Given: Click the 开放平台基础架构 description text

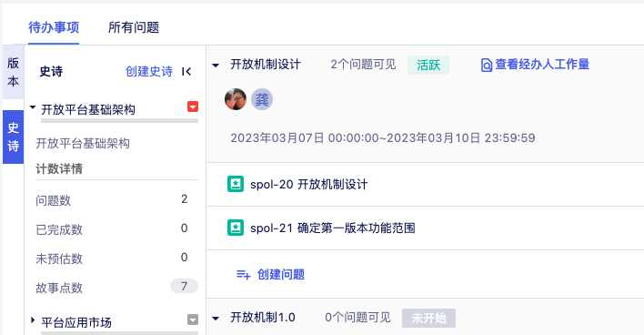Looking at the screenshot, I should [83, 144].
